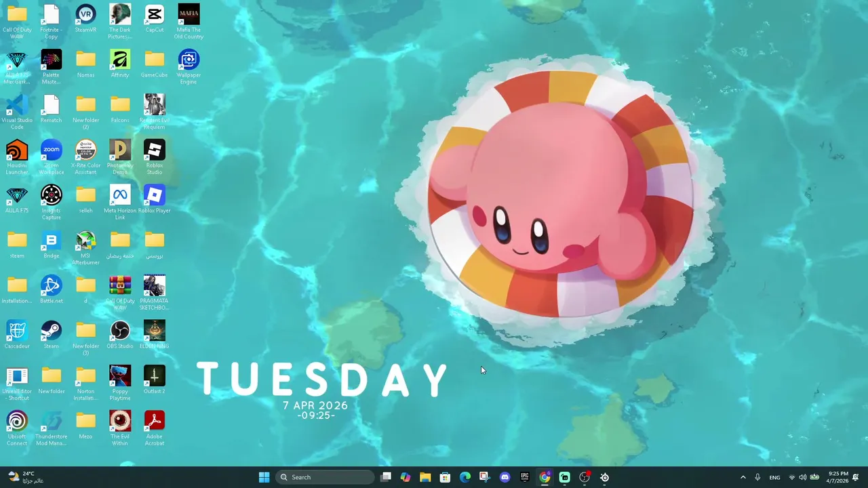Open the Bridge shortcut
This screenshot has height=488, width=868.
click(x=51, y=245)
